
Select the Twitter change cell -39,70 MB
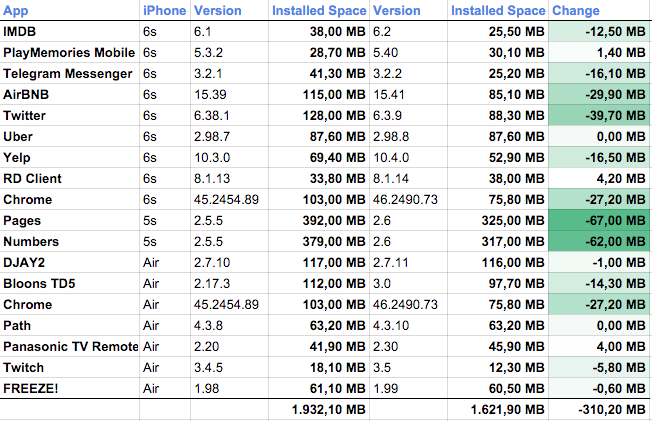tap(599, 115)
